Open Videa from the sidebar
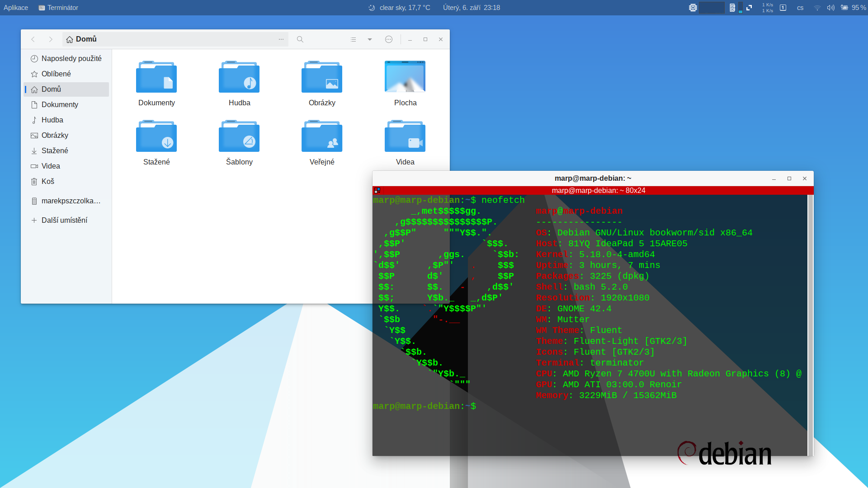The image size is (868, 488). click(x=66, y=166)
